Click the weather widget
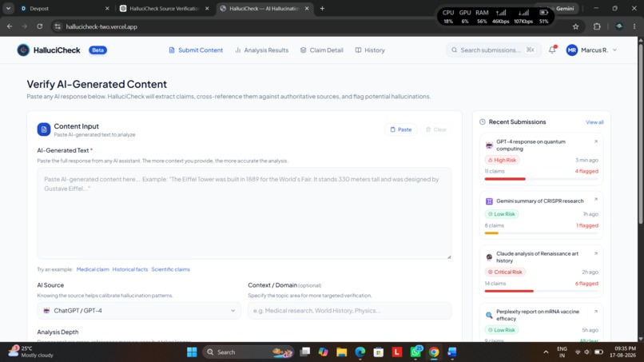644x362 pixels. (x=31, y=352)
